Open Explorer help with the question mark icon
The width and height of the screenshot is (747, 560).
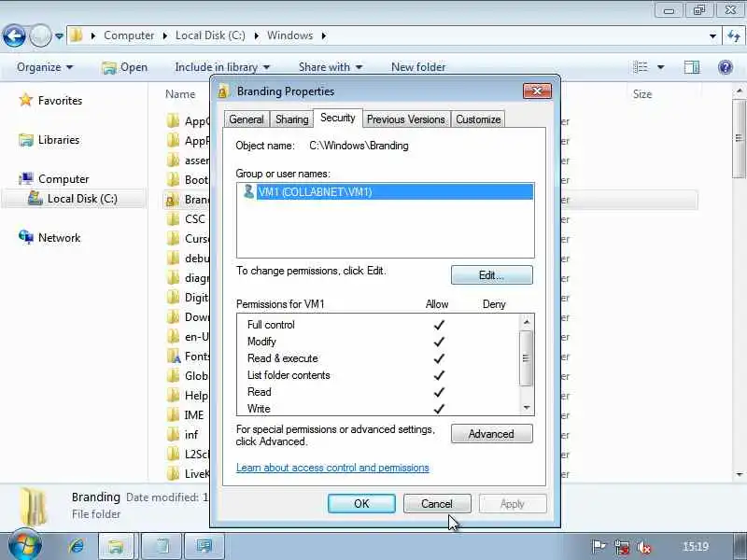(x=726, y=67)
